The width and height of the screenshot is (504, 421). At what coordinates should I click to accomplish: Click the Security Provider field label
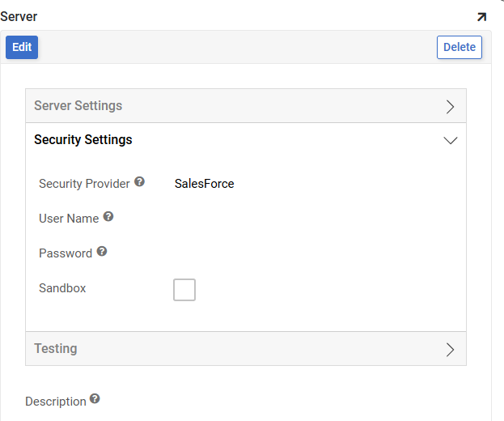(84, 184)
